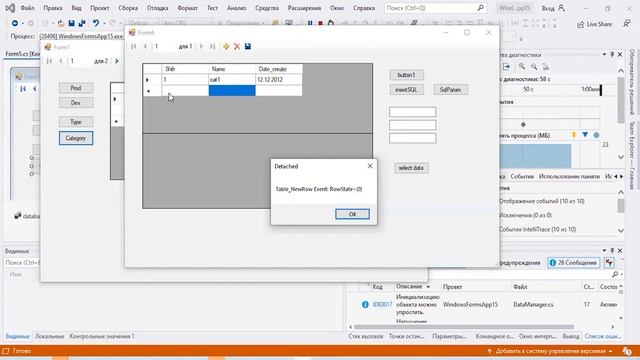The image size is (640, 360).
Task: Open the Файл menu
Action: click(27, 8)
